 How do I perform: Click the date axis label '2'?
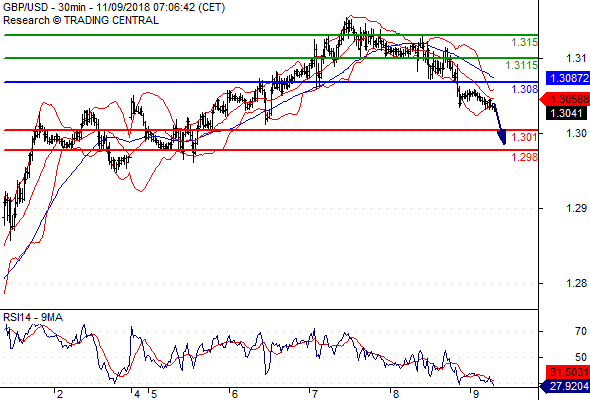(60, 394)
